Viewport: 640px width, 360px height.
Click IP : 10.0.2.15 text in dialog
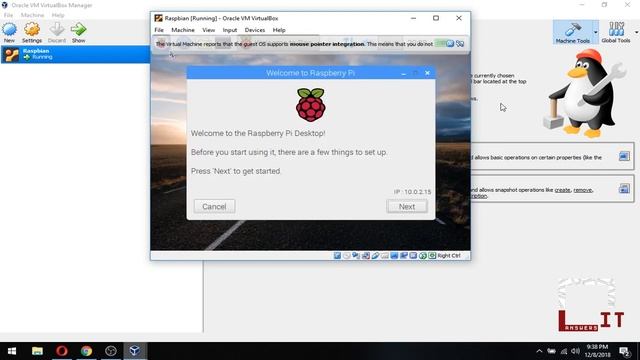(x=412, y=192)
